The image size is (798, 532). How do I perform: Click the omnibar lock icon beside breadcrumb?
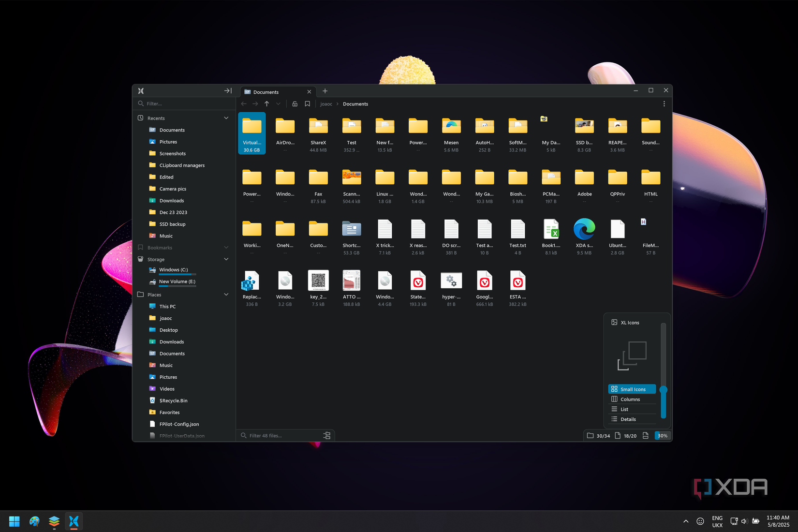(295, 103)
